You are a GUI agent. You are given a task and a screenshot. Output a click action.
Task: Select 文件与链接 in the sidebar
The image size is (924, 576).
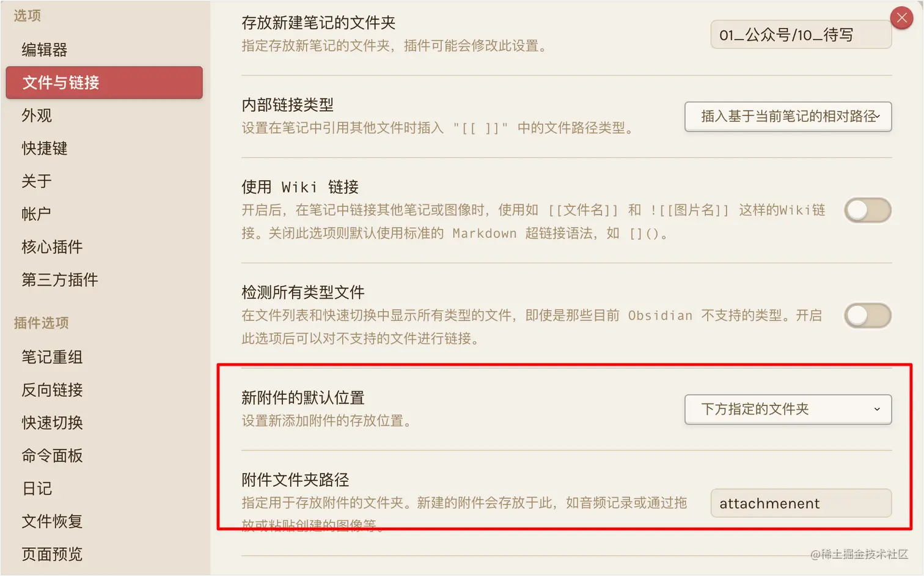(104, 83)
